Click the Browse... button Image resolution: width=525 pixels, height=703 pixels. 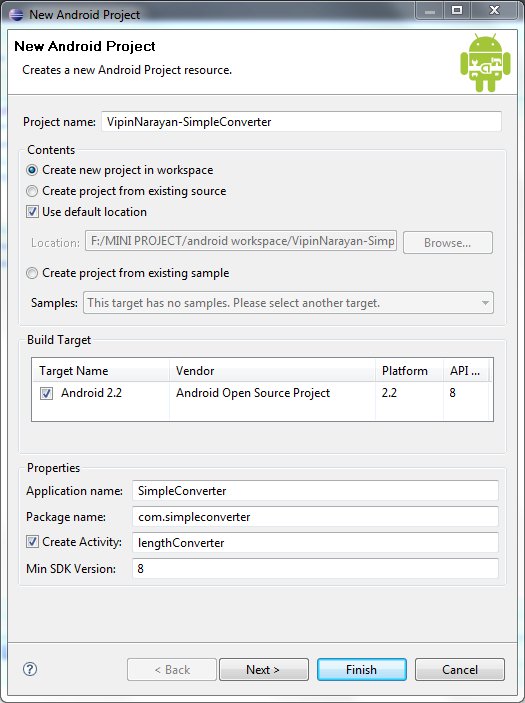(448, 243)
